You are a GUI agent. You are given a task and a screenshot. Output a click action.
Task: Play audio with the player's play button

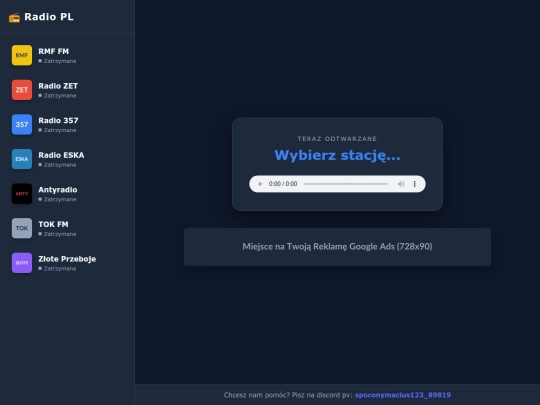tap(260, 184)
